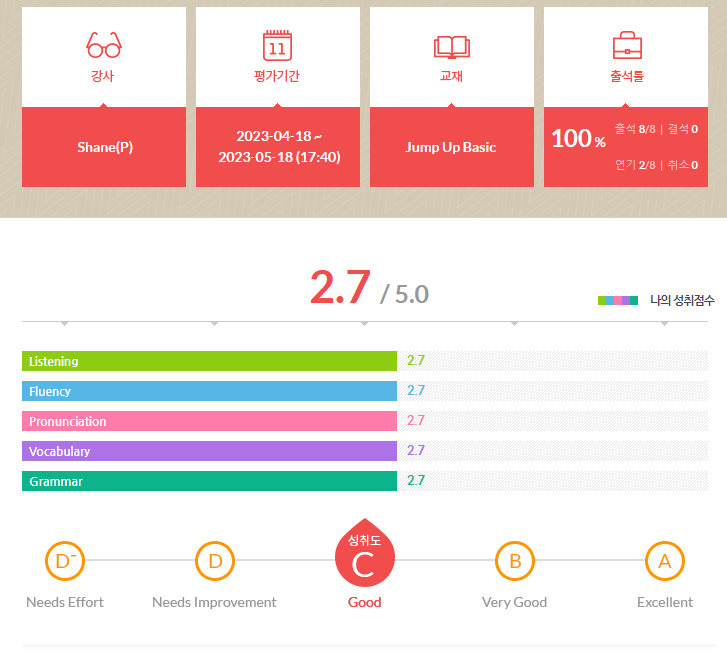Click the 2023-04-18 evaluation period dates
This screenshot has height=654, width=727.
(x=278, y=147)
